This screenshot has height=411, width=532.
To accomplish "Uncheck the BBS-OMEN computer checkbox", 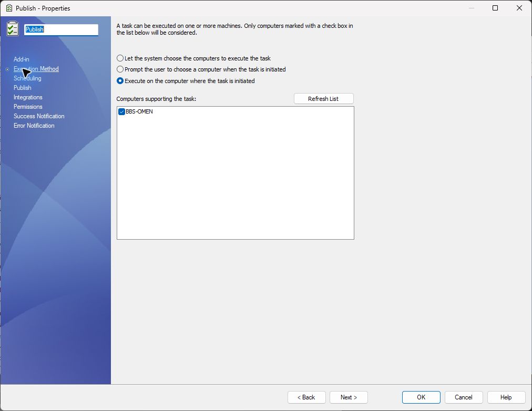I will tap(121, 111).
